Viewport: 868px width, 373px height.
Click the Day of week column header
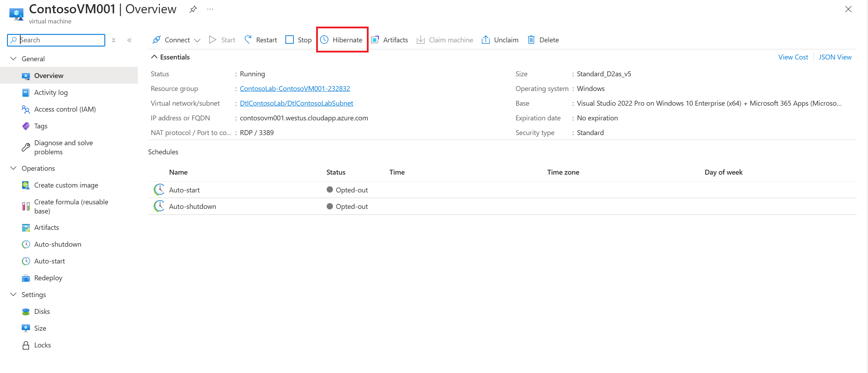pyautogui.click(x=724, y=172)
